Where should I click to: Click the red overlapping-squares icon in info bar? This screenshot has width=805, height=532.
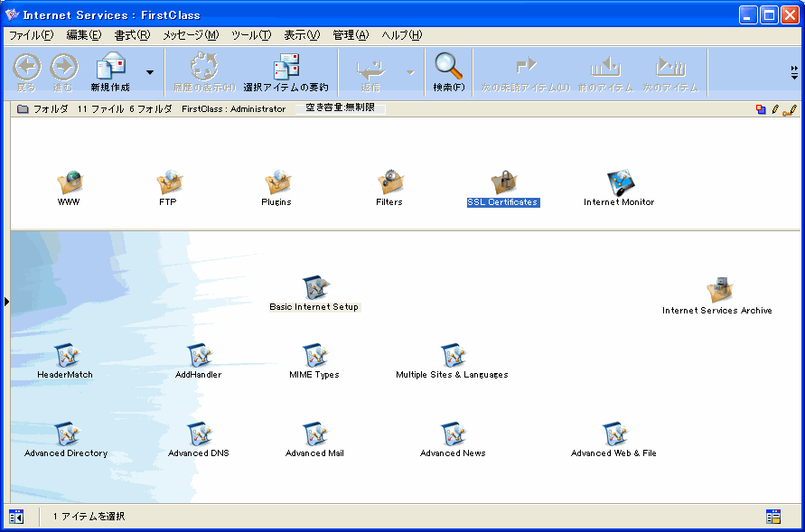(761, 109)
